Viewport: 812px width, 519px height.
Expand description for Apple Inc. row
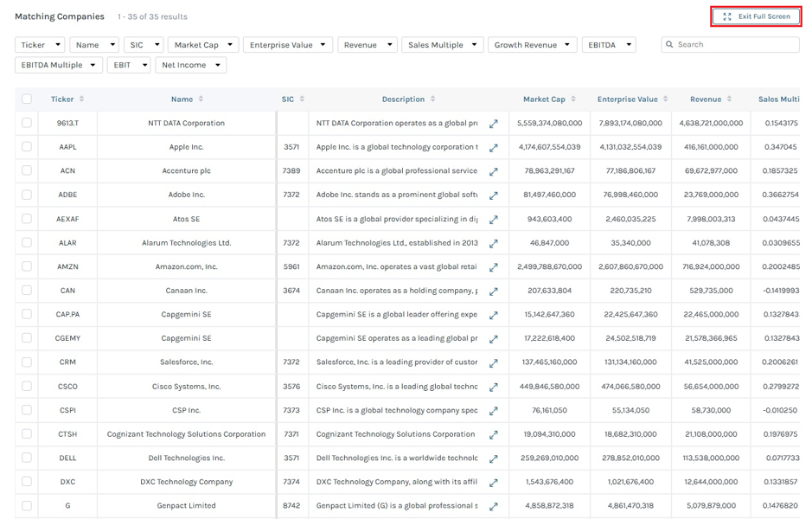[494, 148]
